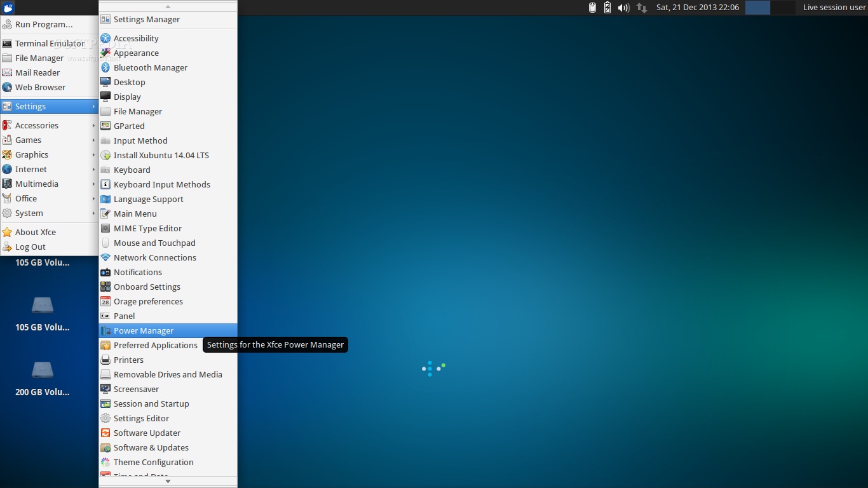Click the Software Updater icon
The image size is (868, 488).
click(x=105, y=433)
